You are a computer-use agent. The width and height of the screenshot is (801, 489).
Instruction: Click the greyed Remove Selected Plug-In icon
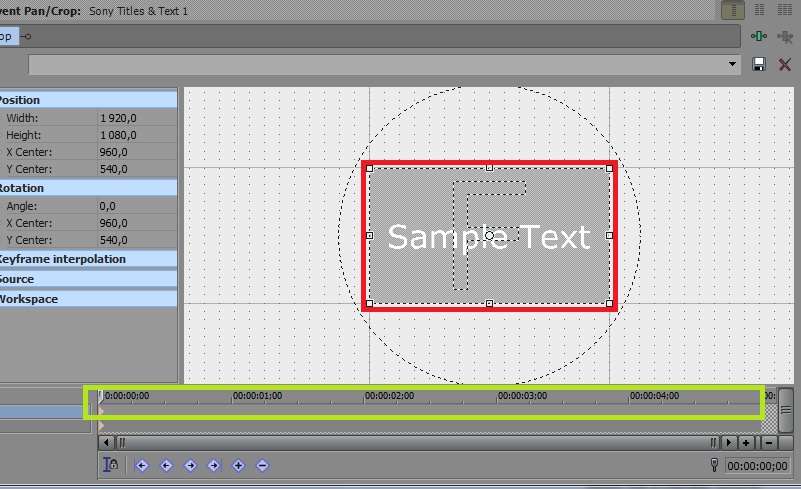(784, 36)
